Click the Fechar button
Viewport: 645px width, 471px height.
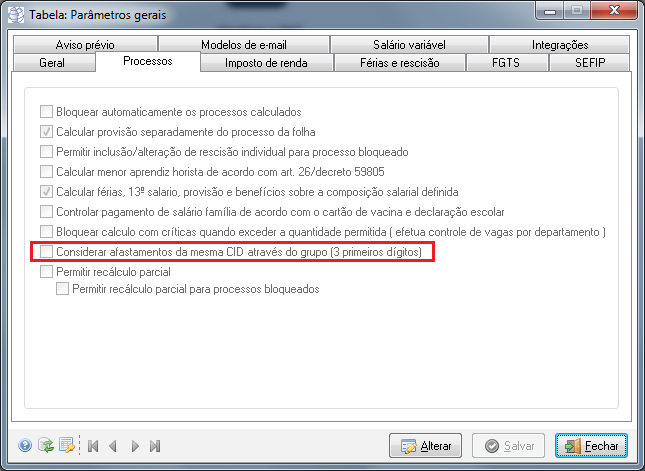click(592, 446)
